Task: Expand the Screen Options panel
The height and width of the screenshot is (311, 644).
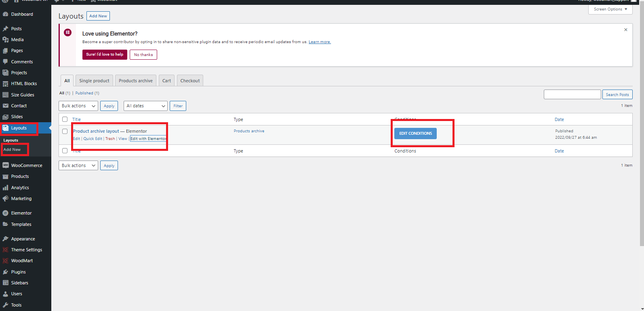Action: click(x=610, y=9)
